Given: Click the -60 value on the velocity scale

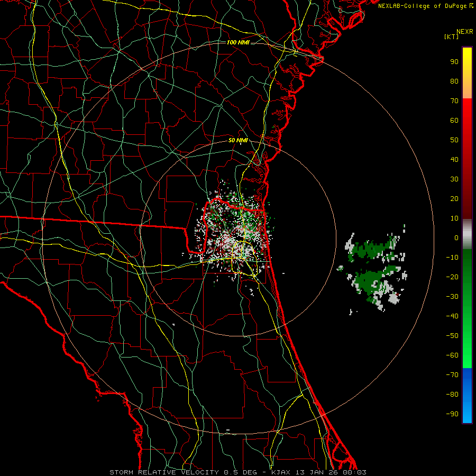Looking at the screenshot, I should [x=452, y=355].
